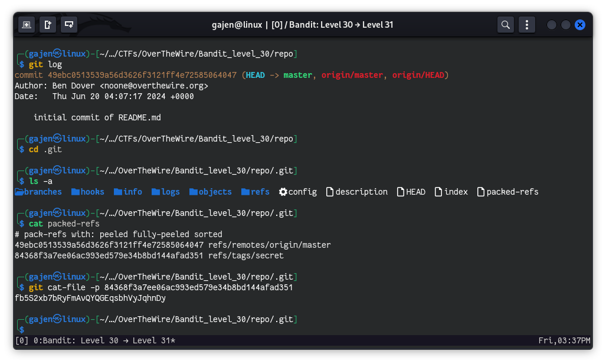Close the terminal with the blue X button
Viewport: 606px width, 364px height.
[x=579, y=25]
